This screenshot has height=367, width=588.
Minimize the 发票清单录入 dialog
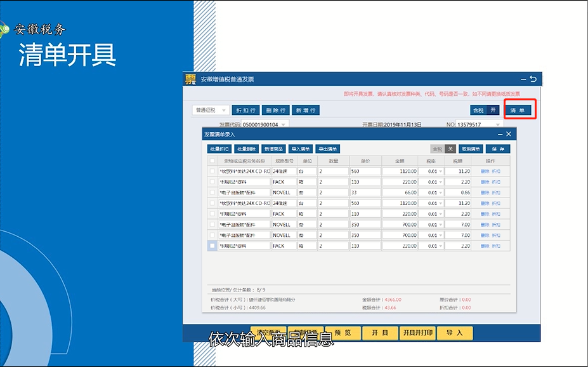tap(499, 134)
